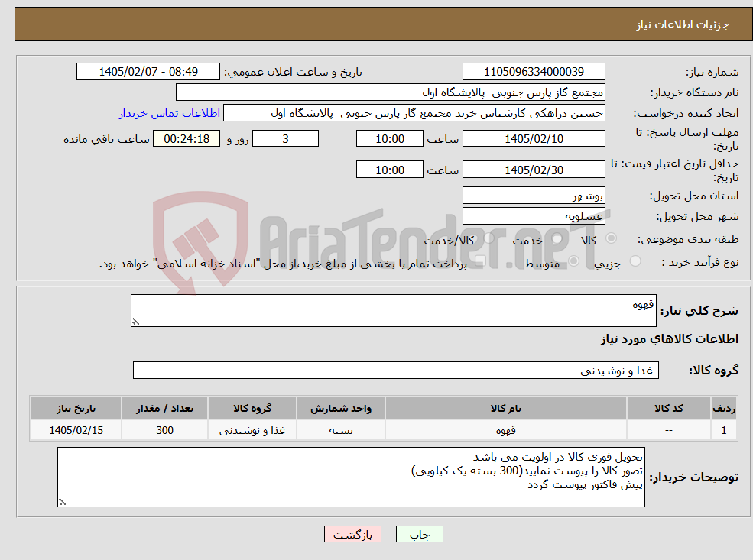753x560 pixels.
Task: Click the quantity cell 300
Action: click(164, 430)
